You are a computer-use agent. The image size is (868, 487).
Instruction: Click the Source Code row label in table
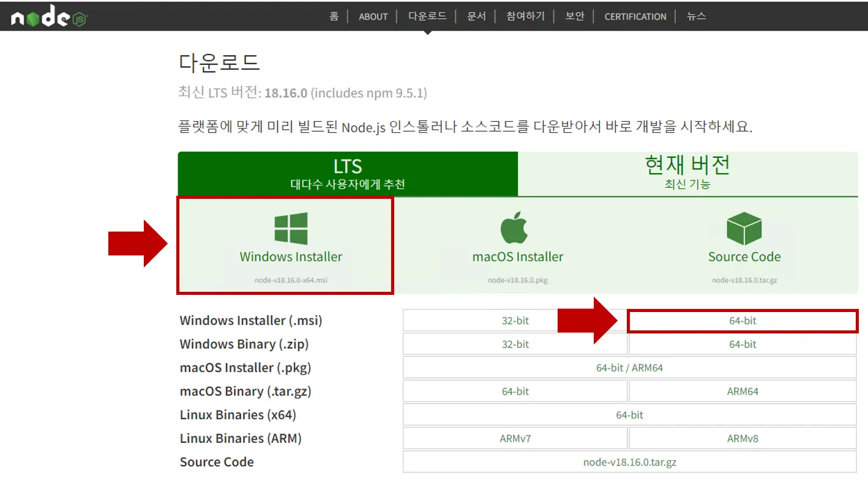pyautogui.click(x=217, y=462)
